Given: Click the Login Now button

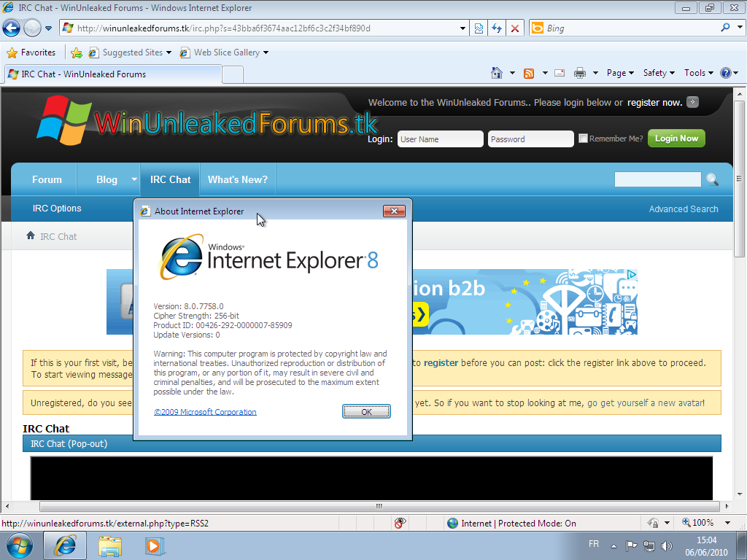Looking at the screenshot, I should click(676, 139).
